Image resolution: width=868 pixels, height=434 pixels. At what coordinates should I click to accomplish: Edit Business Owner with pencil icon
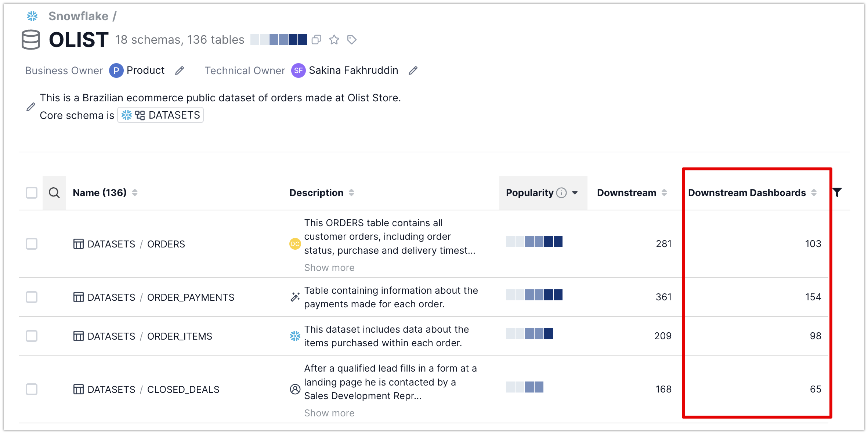[179, 70]
